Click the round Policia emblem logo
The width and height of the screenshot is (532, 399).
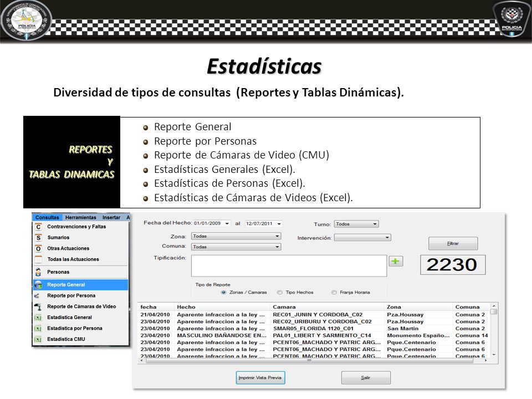(26, 19)
